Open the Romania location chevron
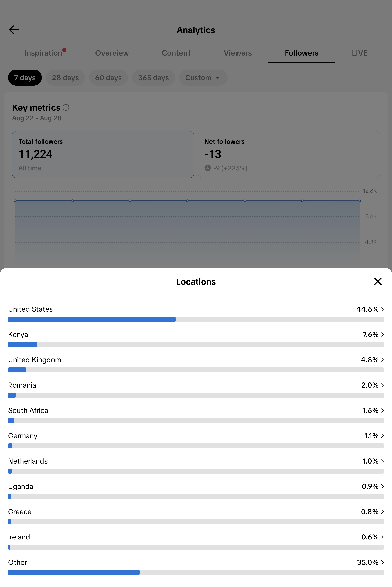 click(382, 385)
